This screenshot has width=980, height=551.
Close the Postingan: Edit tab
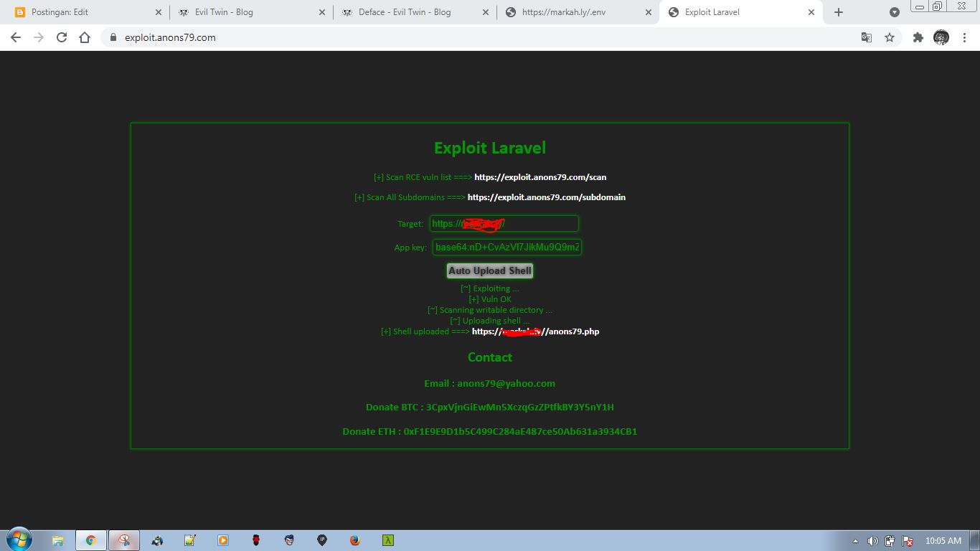159,12
